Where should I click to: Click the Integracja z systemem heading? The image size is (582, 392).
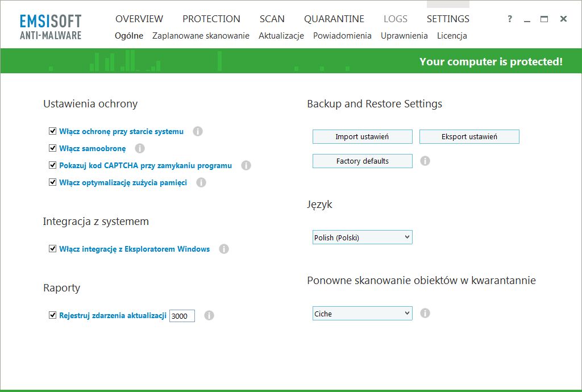(x=95, y=222)
